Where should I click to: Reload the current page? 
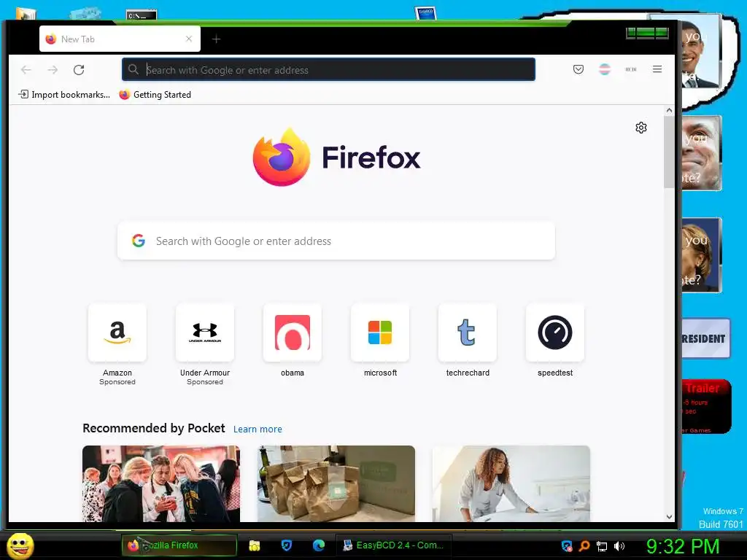point(79,70)
